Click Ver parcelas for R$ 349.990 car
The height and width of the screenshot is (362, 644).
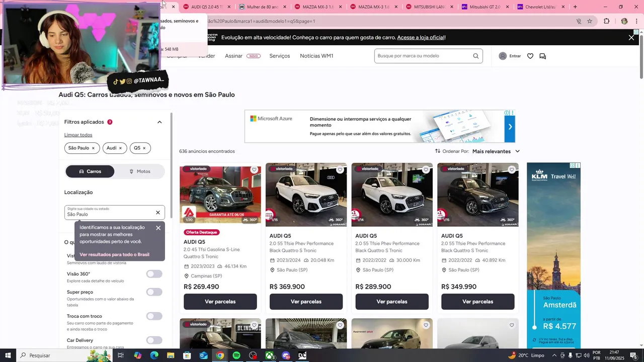click(478, 302)
